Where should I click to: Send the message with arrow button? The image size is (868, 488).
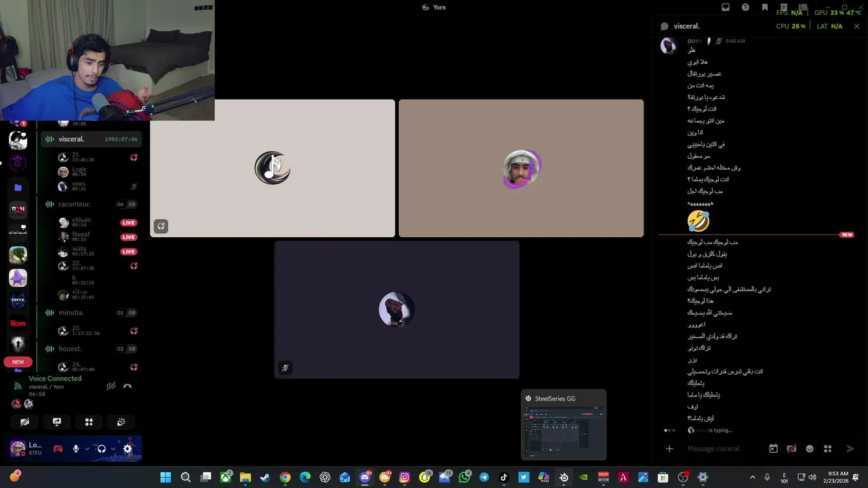850,449
